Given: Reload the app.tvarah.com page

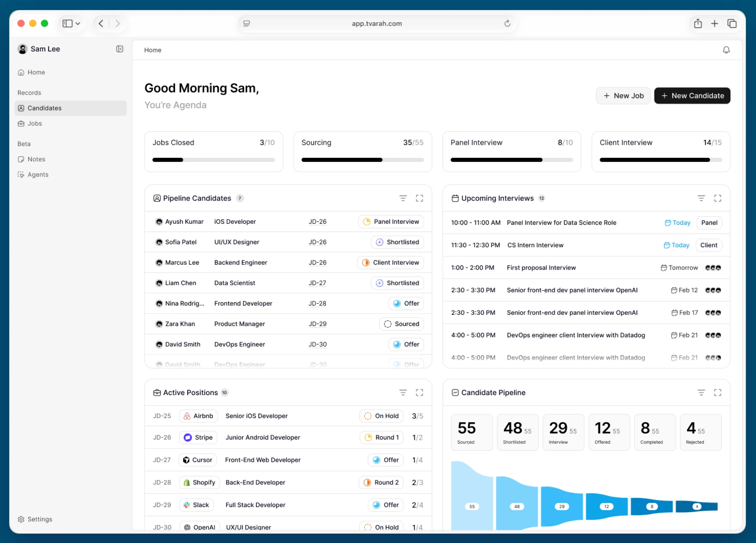Looking at the screenshot, I should click(507, 23).
